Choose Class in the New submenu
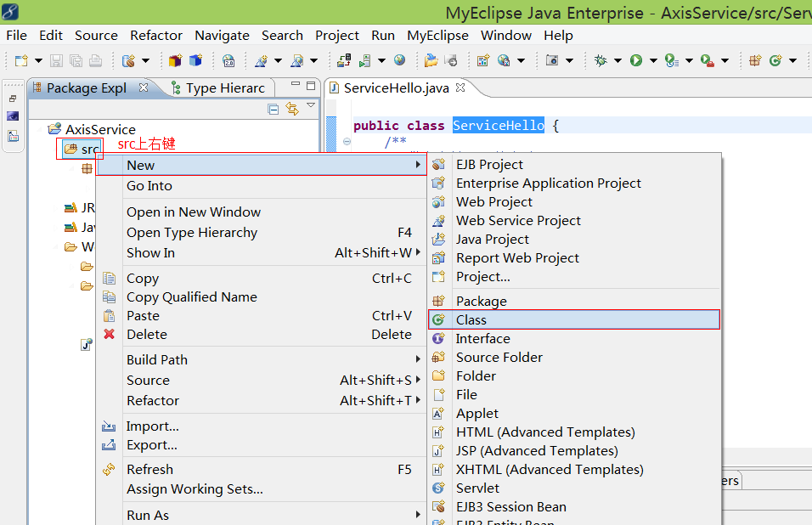 coord(574,320)
